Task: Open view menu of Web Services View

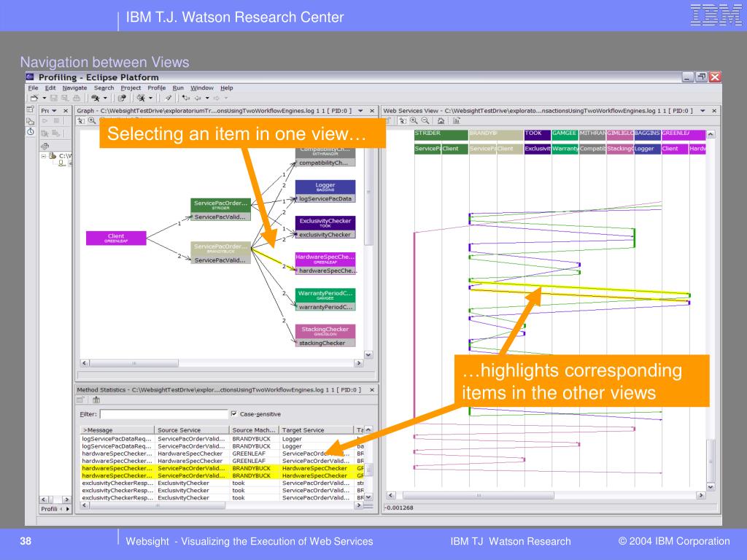Action: click(703, 111)
